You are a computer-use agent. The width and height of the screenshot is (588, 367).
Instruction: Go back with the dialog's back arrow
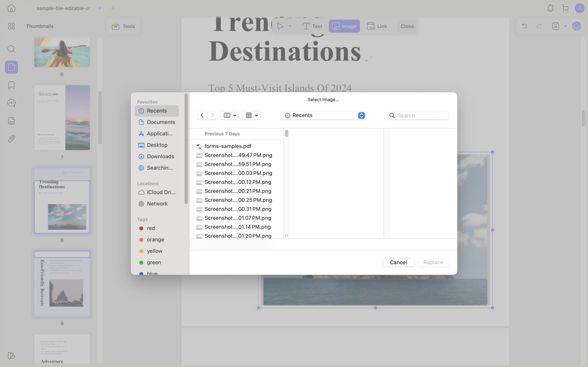coord(202,115)
